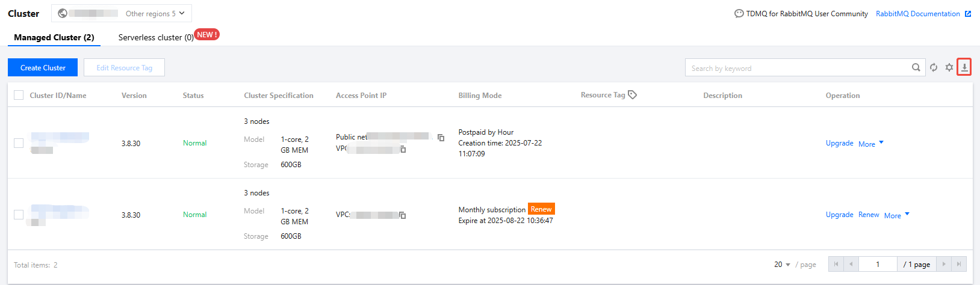Switch to Serverless cluster tab
This screenshot has height=285, width=980.
pos(156,37)
